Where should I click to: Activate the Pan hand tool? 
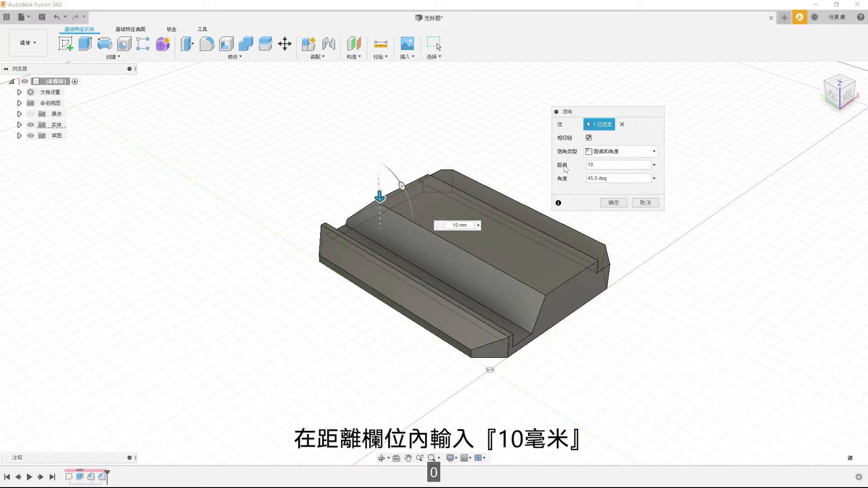coord(408,458)
